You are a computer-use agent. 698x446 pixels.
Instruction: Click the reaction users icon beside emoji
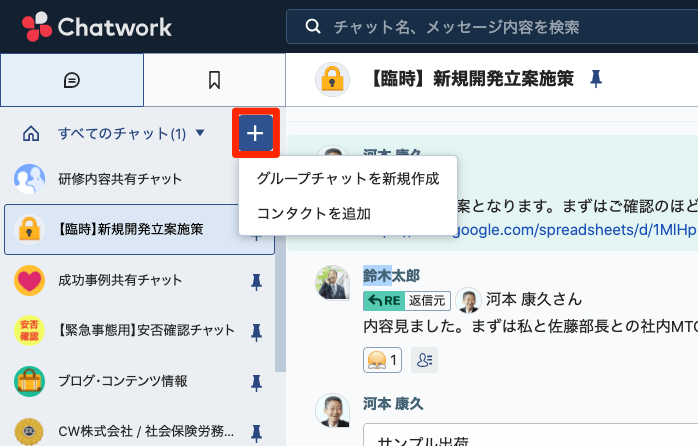[424, 360]
